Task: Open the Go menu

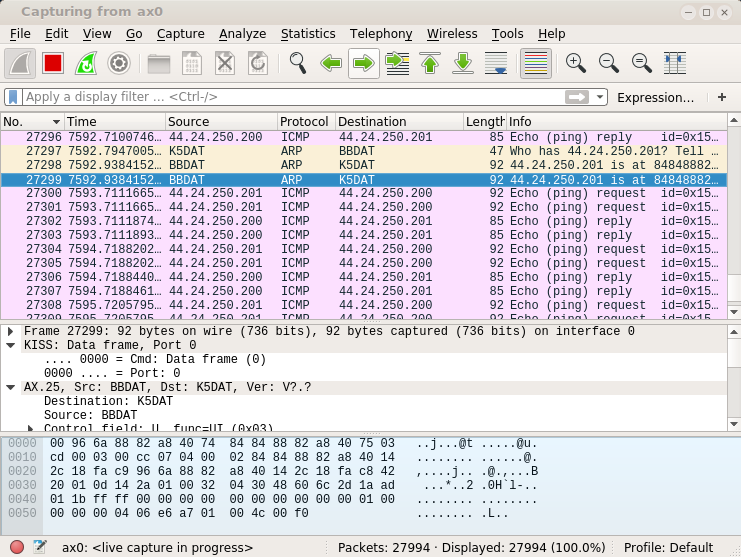Action: click(134, 34)
